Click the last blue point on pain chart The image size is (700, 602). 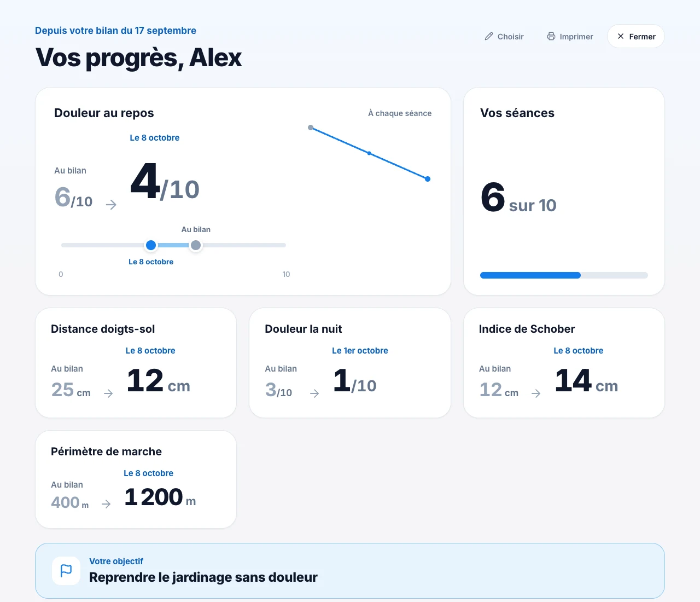[x=428, y=179]
